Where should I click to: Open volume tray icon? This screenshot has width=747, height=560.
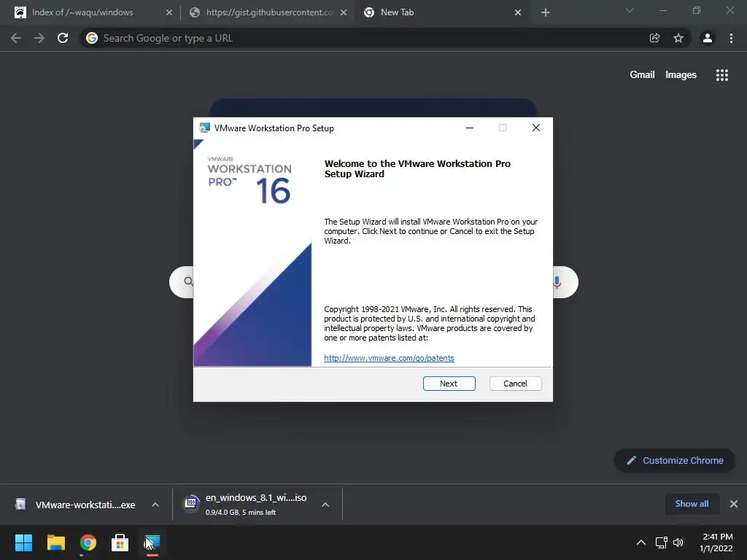(678, 542)
